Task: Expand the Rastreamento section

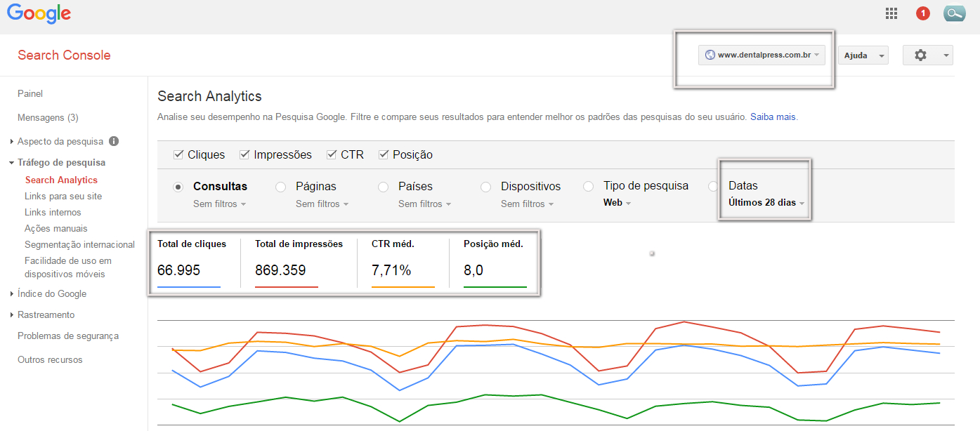Action: [12, 315]
